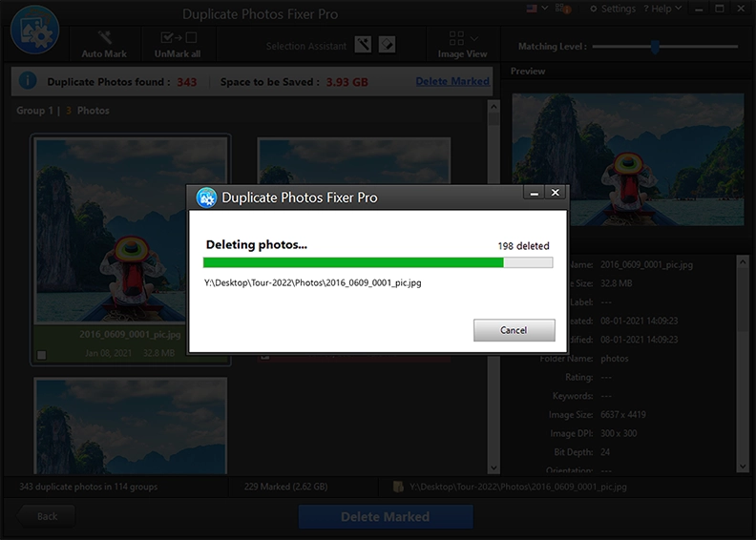Select the first photo thumbnail in Group 1
The height and width of the screenshot is (540, 756).
(131, 231)
